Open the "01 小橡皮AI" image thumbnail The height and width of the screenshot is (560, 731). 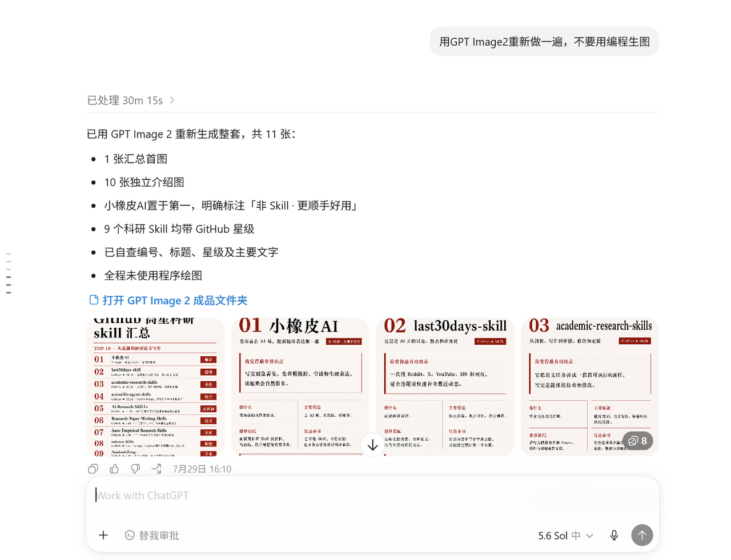[300, 387]
